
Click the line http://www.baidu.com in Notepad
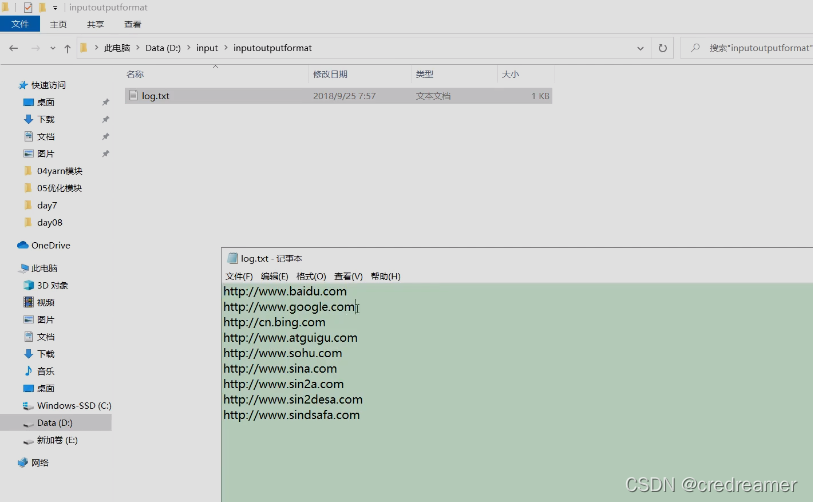point(285,291)
